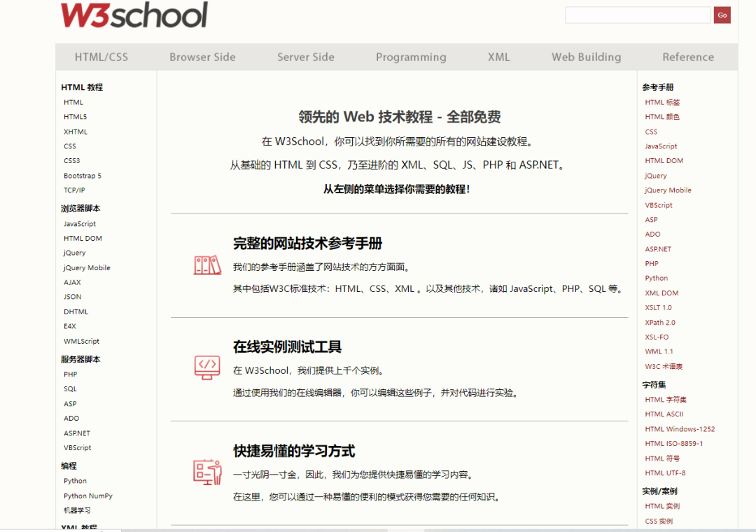Open CSS3 tutorial link
This screenshot has height=532, width=756.
pos(72,160)
